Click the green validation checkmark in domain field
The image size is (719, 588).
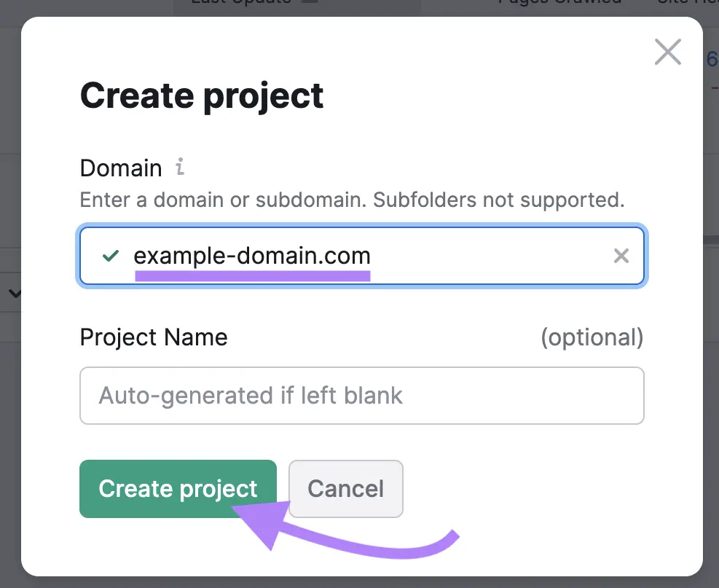click(109, 256)
